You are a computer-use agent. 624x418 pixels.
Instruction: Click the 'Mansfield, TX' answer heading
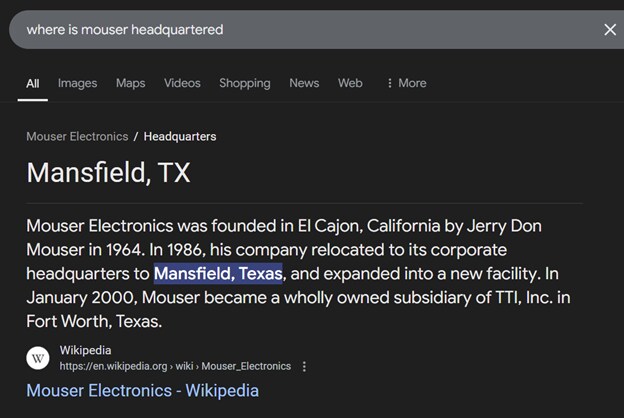click(108, 172)
